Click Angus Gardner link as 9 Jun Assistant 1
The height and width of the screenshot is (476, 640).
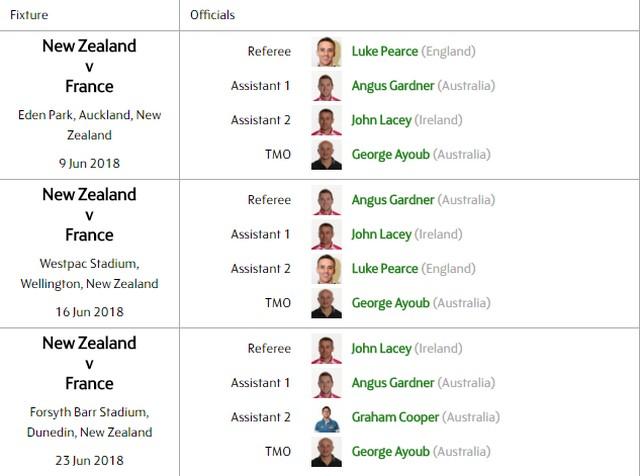[x=393, y=86]
